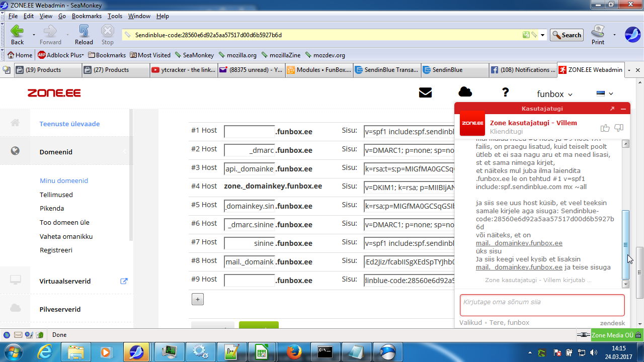Click the chat conversation scrollbar thumb
The width and height of the screenshot is (644, 362).
(626, 244)
